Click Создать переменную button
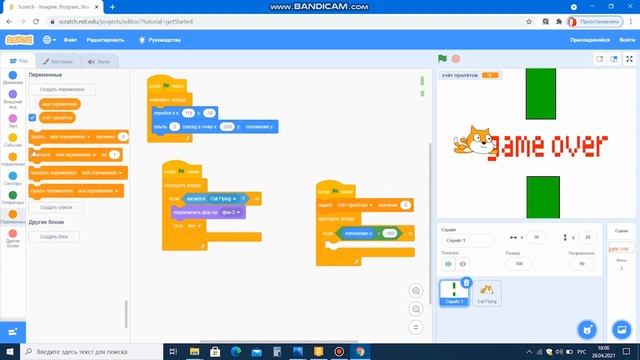This screenshot has width=640, height=360. click(62, 89)
